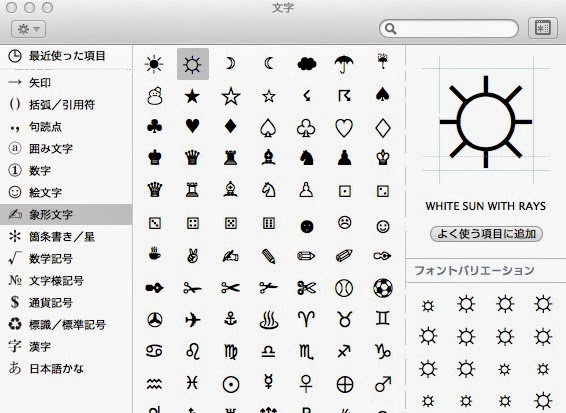
Task: Select the white sun with rays character
Action: [x=192, y=64]
